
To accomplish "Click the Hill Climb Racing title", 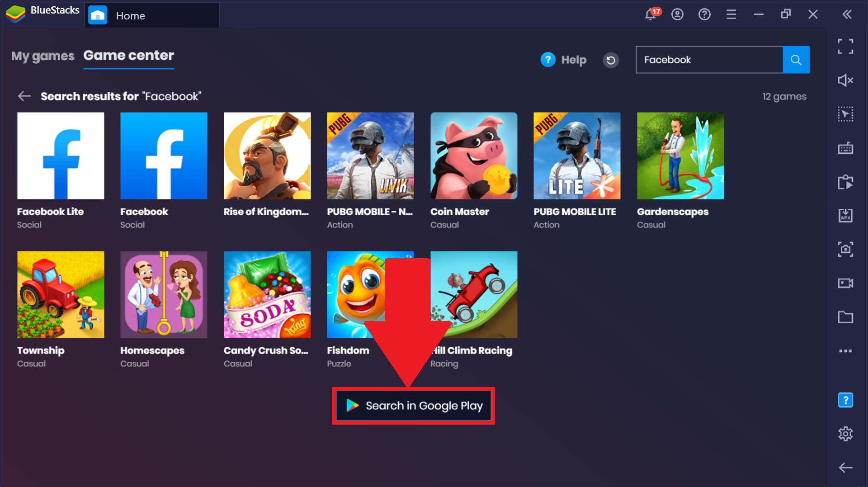I will (x=472, y=350).
